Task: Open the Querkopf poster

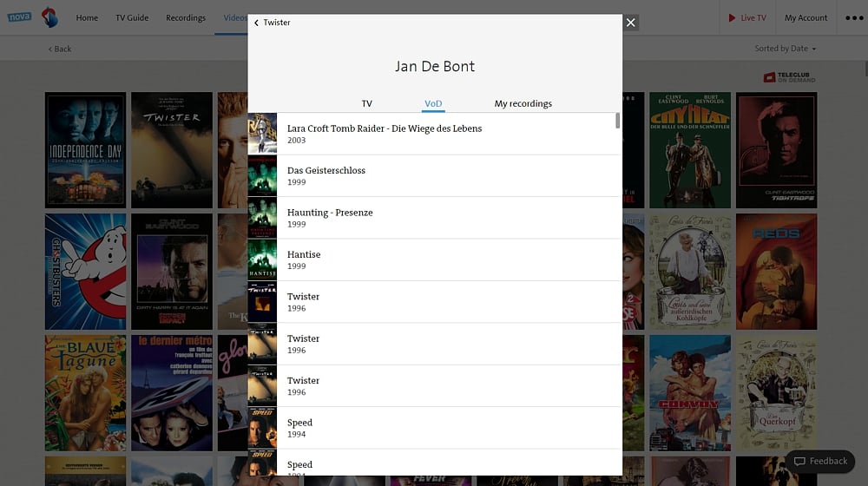Action: click(777, 393)
